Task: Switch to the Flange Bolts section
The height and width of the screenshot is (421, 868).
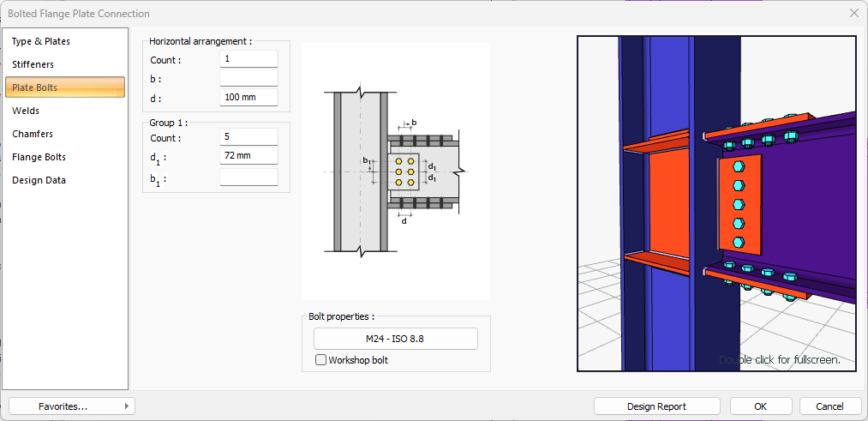Action: click(x=65, y=157)
